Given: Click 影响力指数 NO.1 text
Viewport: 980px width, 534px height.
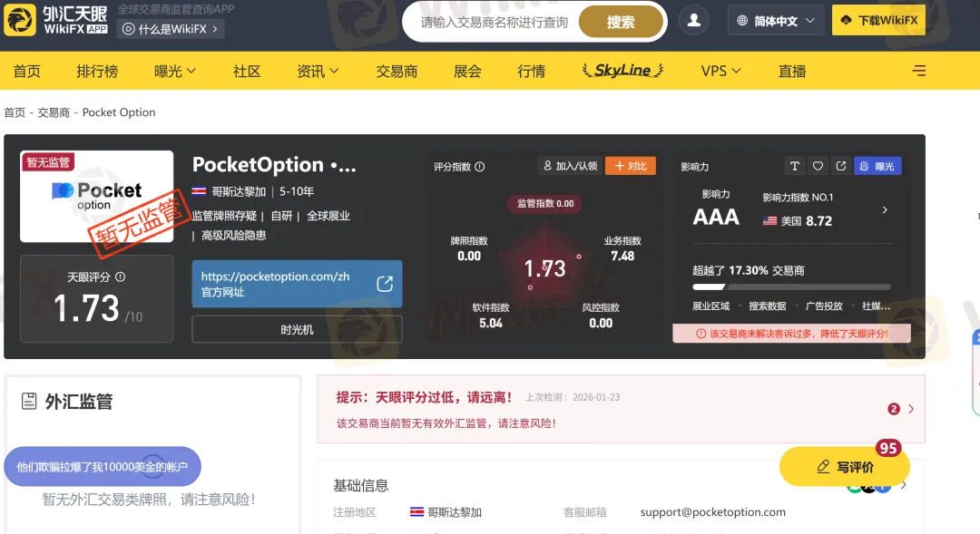Looking at the screenshot, I should click(798, 198).
